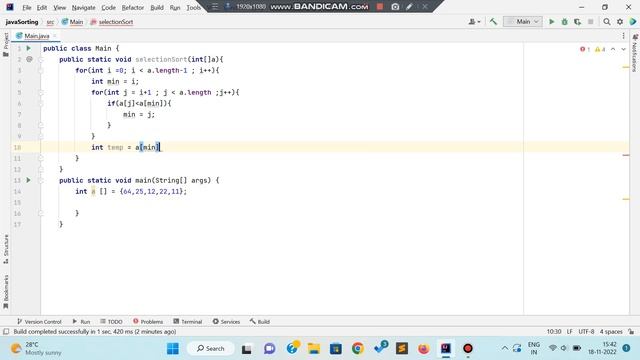Click the run gutter arrow beside main method
Image resolution: width=640 pixels, height=360 pixels.
[x=29, y=180]
